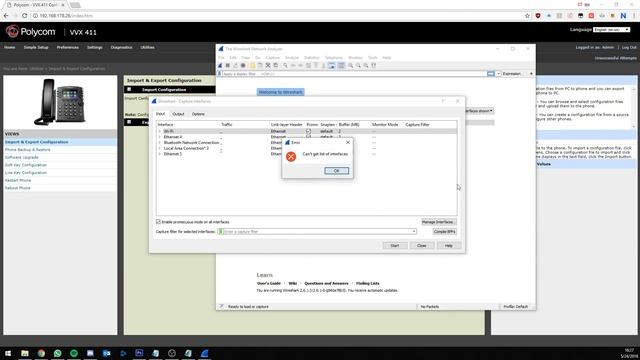Click Wireshark capture options toolbar icon
The image size is (640, 360).
tap(243, 65)
